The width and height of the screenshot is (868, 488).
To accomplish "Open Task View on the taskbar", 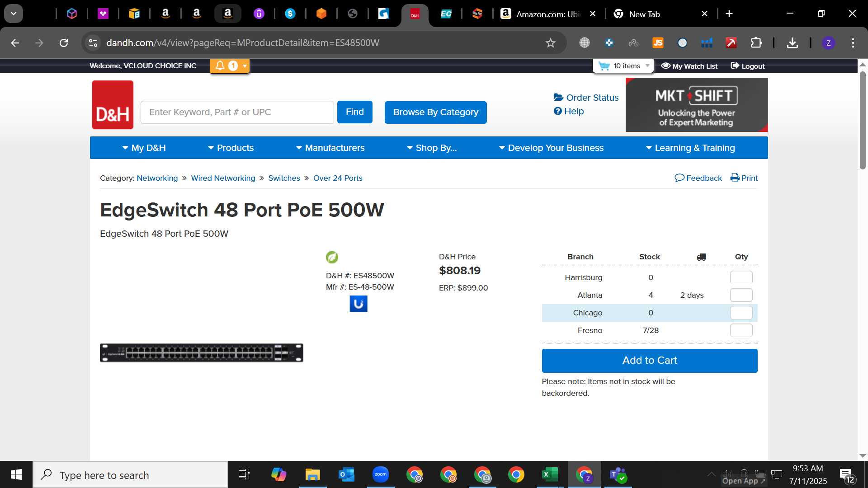I will point(244,475).
